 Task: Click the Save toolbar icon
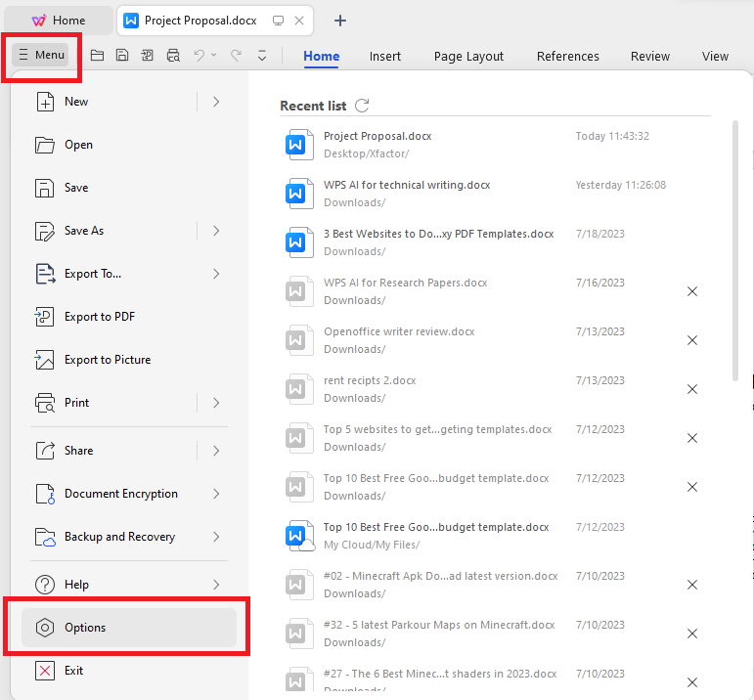122,56
